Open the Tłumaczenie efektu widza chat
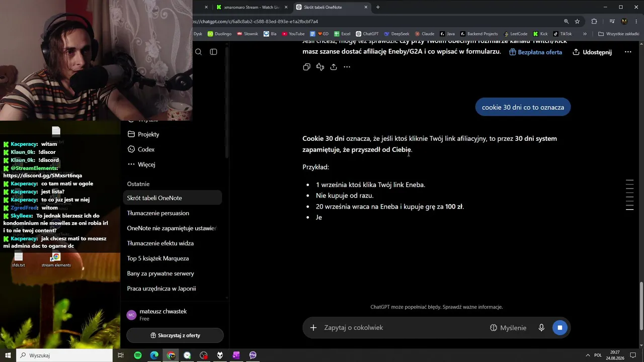This screenshot has height=362, width=644. tap(172, 243)
